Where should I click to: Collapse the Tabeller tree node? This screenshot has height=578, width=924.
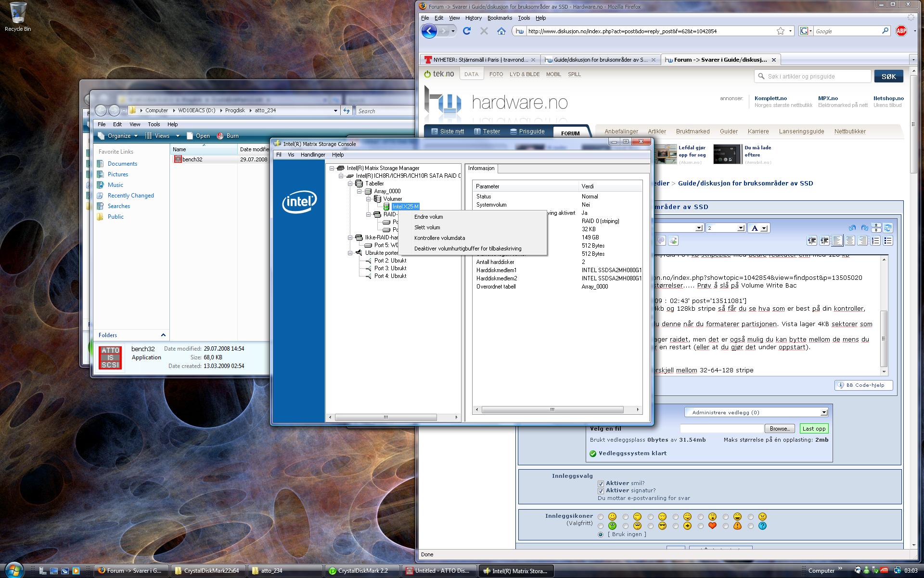pyautogui.click(x=350, y=184)
